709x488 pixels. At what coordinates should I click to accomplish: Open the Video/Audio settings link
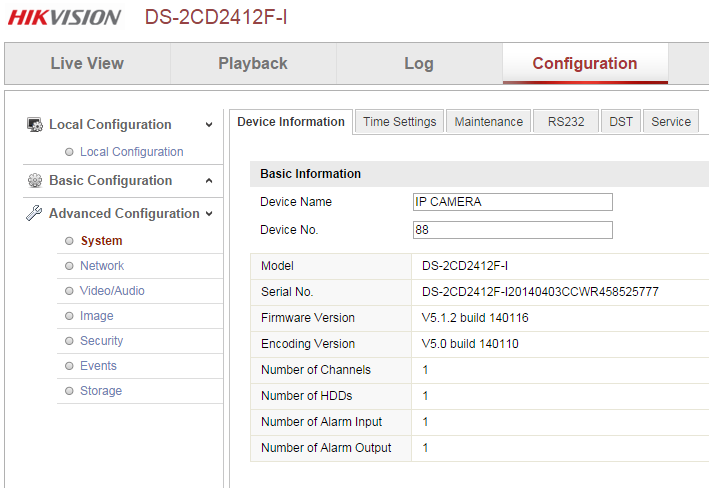coord(112,291)
